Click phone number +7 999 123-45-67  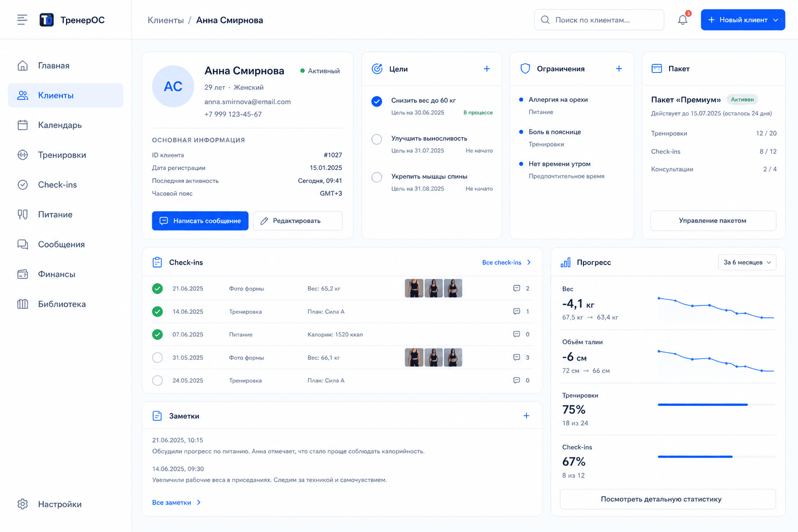(233, 114)
